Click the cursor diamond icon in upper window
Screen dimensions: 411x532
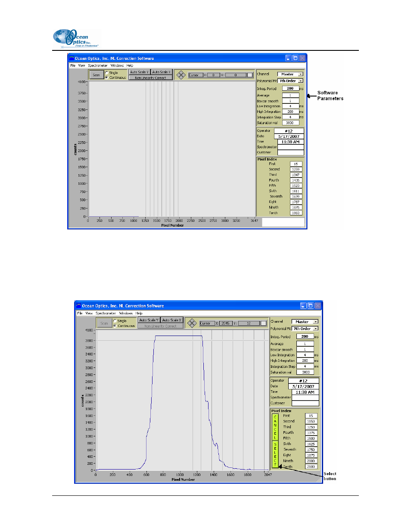(181, 75)
